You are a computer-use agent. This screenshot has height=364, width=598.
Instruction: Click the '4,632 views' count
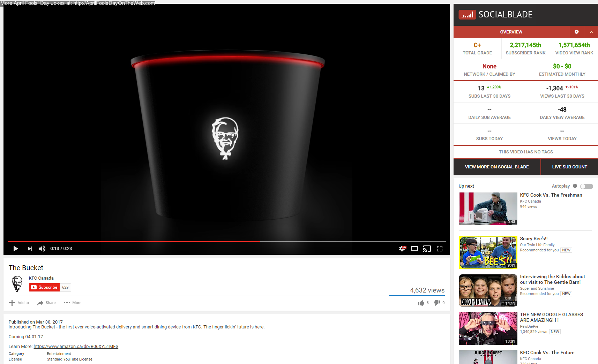click(x=427, y=290)
